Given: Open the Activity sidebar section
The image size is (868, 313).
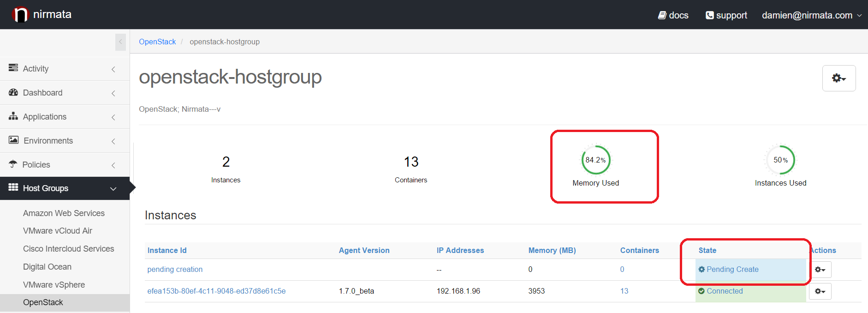Looking at the screenshot, I should [x=65, y=69].
